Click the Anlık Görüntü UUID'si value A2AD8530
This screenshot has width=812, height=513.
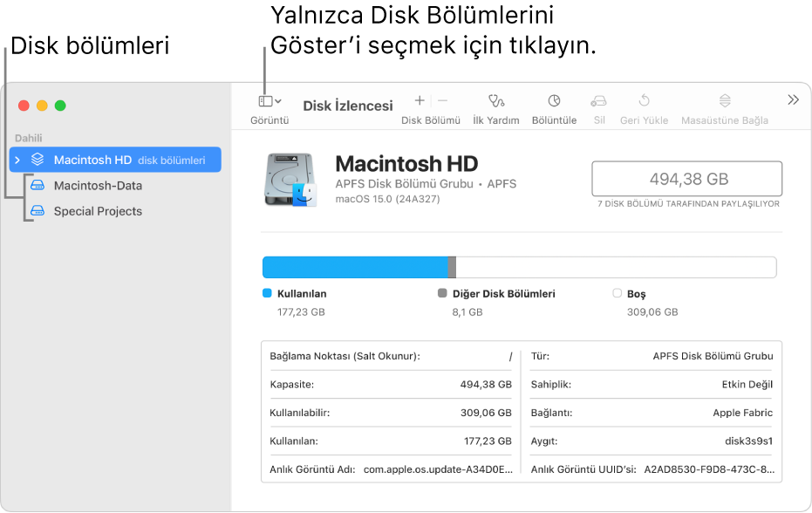709,469
